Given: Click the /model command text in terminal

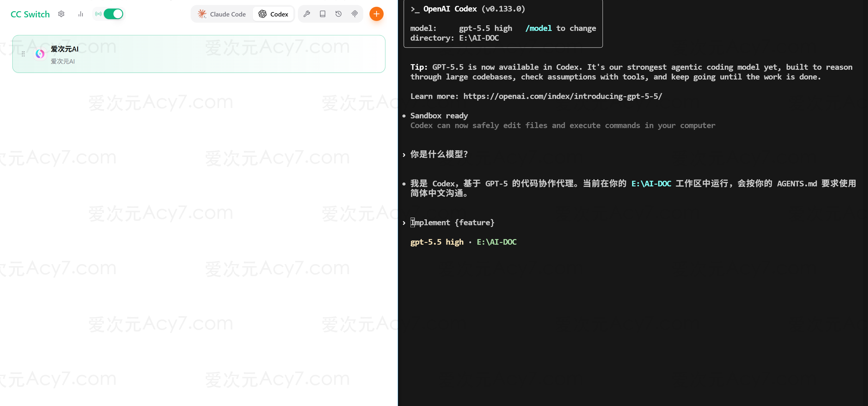Looking at the screenshot, I should click(539, 28).
